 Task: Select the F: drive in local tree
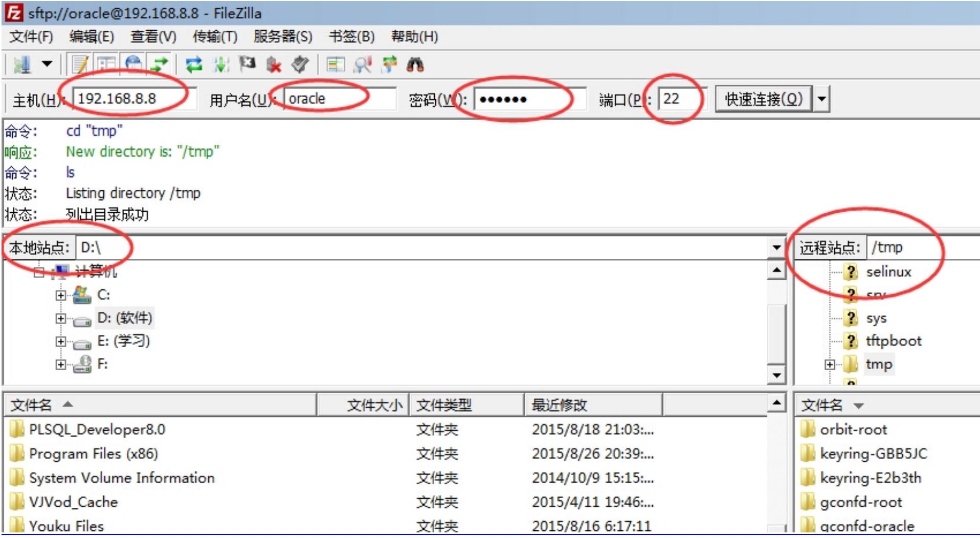(102, 364)
